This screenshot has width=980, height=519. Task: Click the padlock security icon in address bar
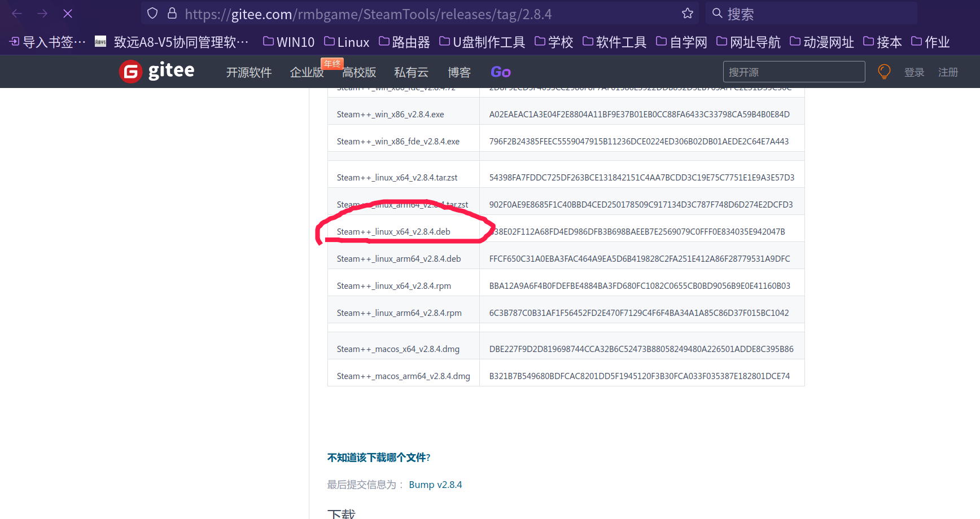[x=172, y=13]
